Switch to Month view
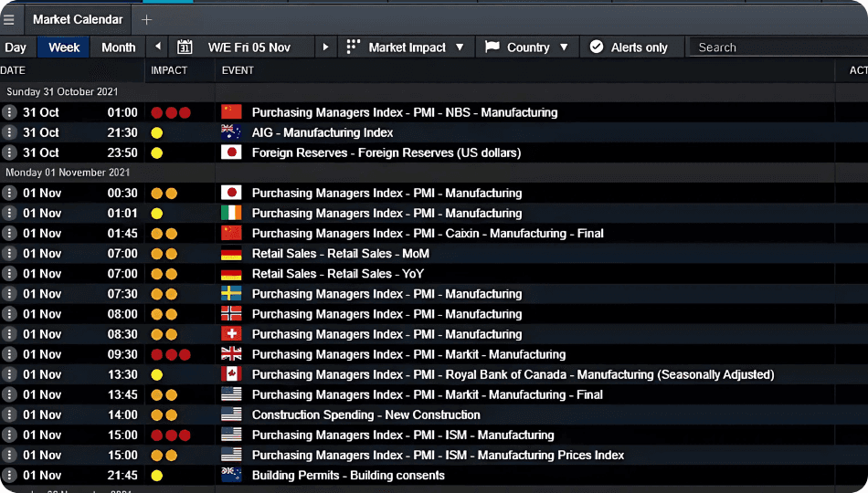868x493 pixels. (x=119, y=47)
